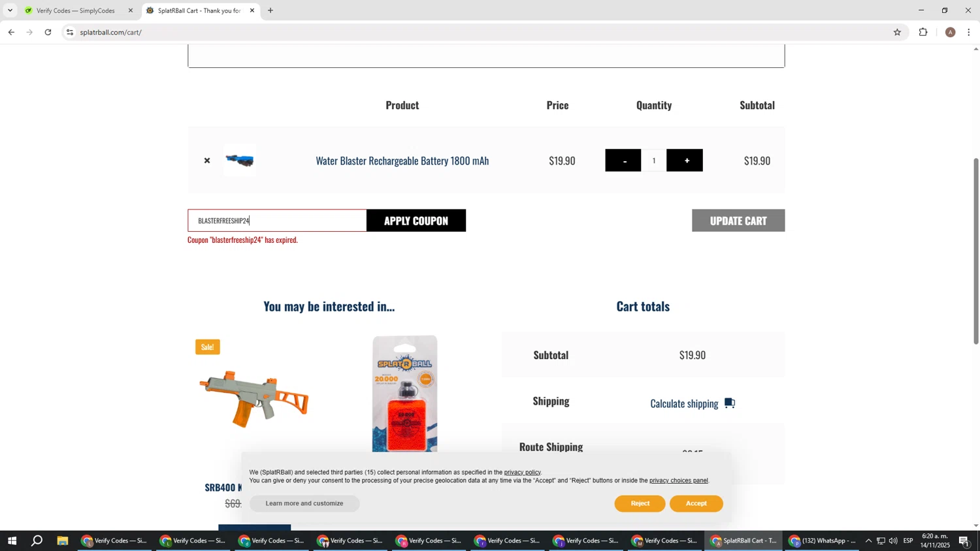View the SplatRBall ammo bottle product
980x551 pixels.
click(x=404, y=394)
